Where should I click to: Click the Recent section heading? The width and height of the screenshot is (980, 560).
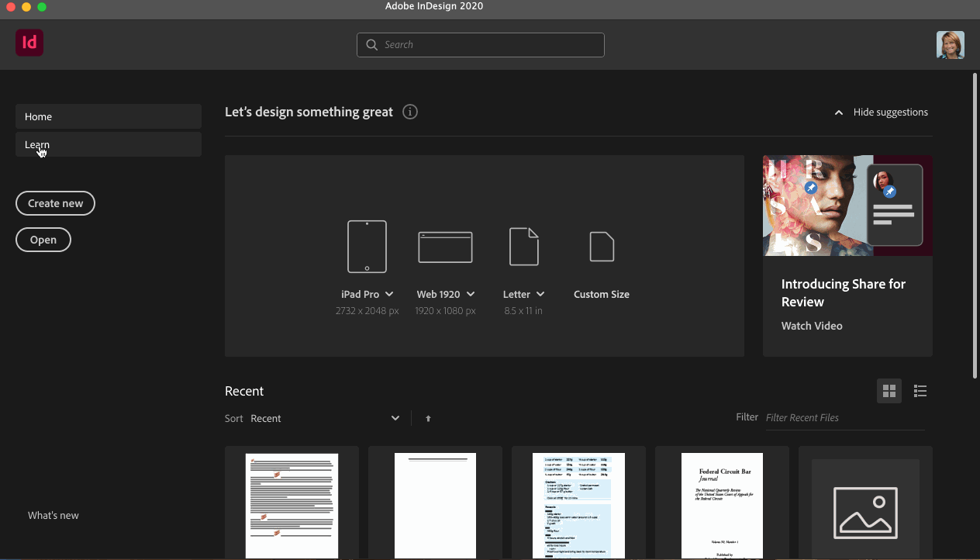click(x=244, y=391)
